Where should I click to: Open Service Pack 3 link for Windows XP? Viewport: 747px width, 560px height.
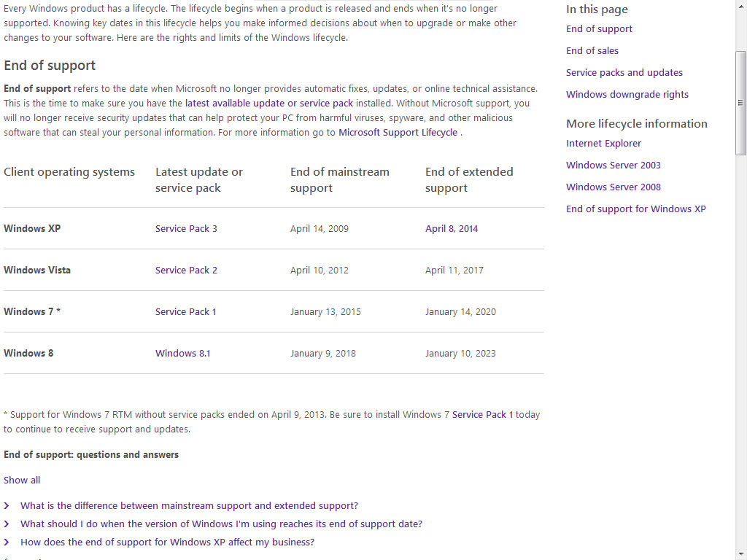(186, 228)
